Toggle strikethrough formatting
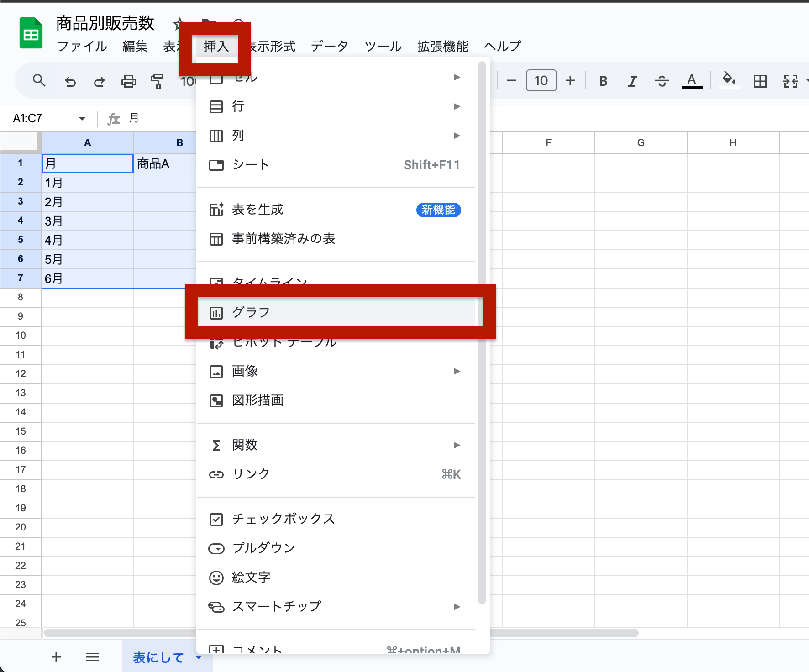Image resolution: width=809 pixels, height=672 pixels. click(x=662, y=81)
